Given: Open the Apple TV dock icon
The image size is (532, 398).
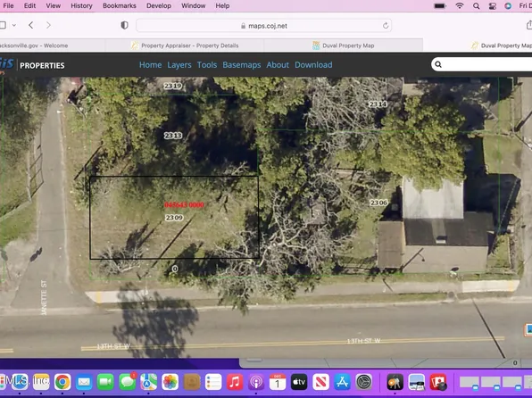Looking at the screenshot, I should 299,383.
